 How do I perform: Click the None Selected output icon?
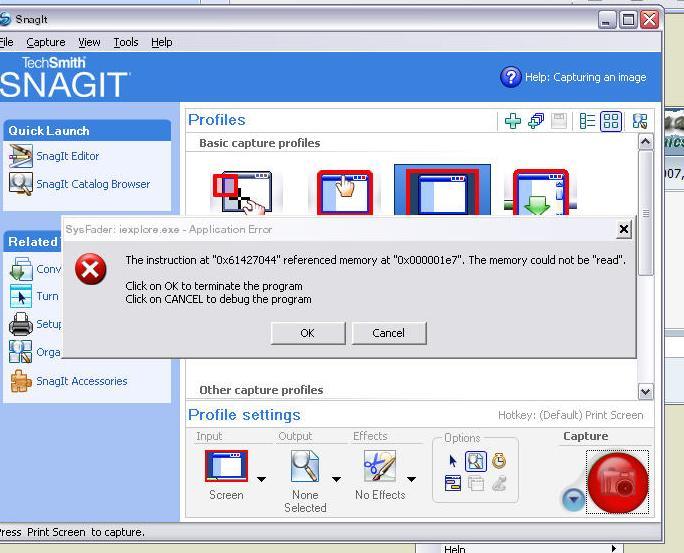pos(305,466)
